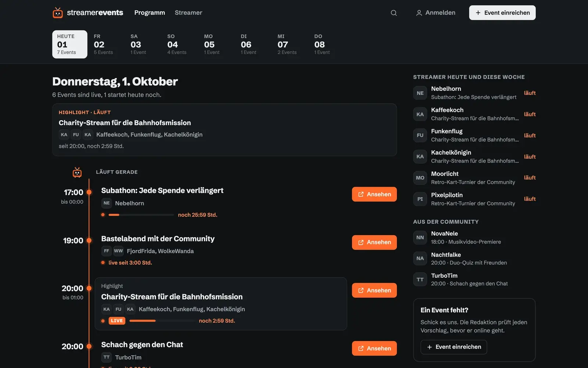Screen dimensions: 588x368
Task: Click Ansehen for the Subathon event
Action: (374, 194)
